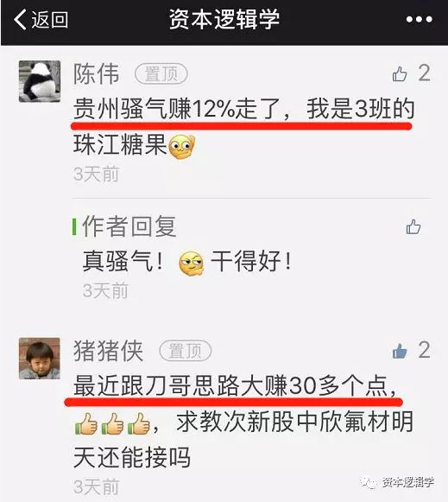Tap the 返回 back label

[49, 20]
